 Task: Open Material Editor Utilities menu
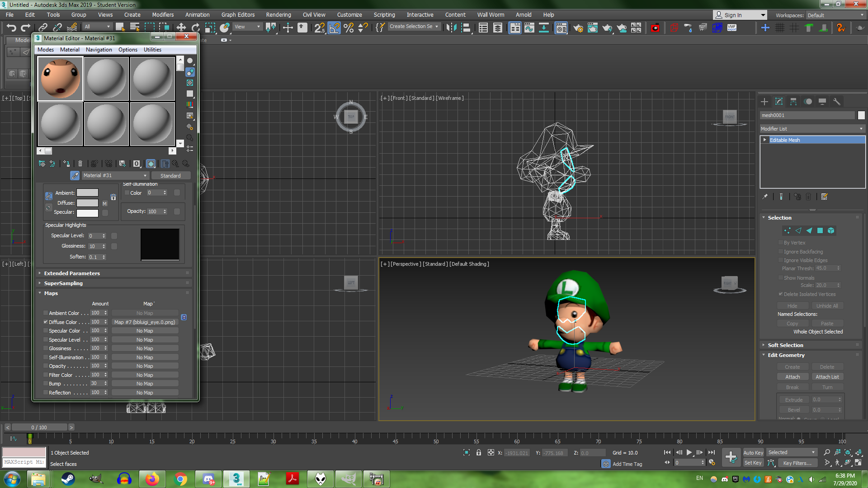(x=152, y=50)
